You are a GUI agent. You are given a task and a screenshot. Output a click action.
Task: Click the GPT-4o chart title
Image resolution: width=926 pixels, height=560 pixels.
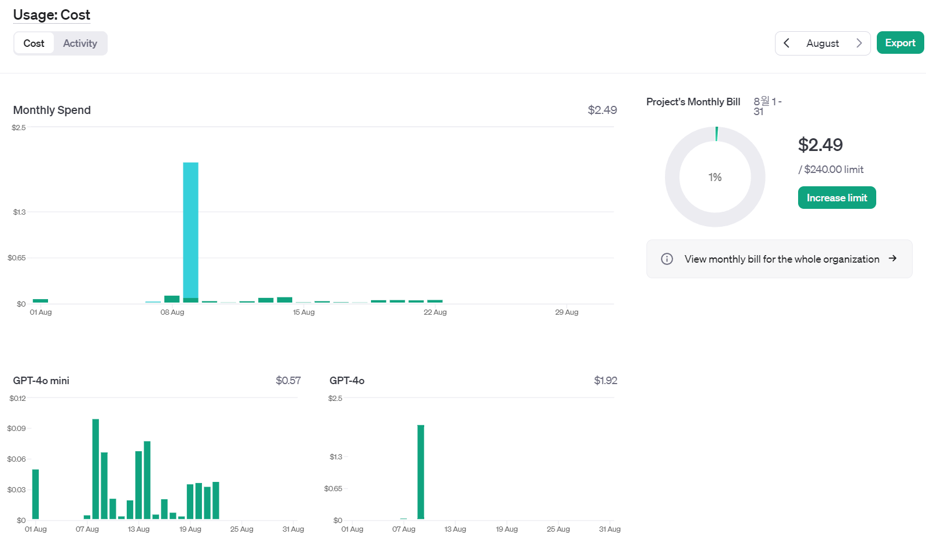(x=347, y=381)
